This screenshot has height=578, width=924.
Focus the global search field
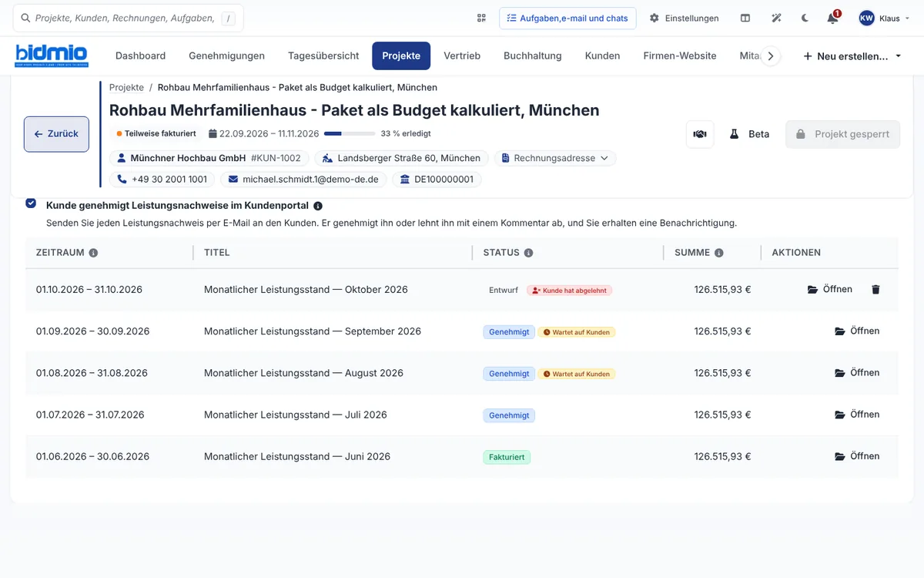click(129, 18)
